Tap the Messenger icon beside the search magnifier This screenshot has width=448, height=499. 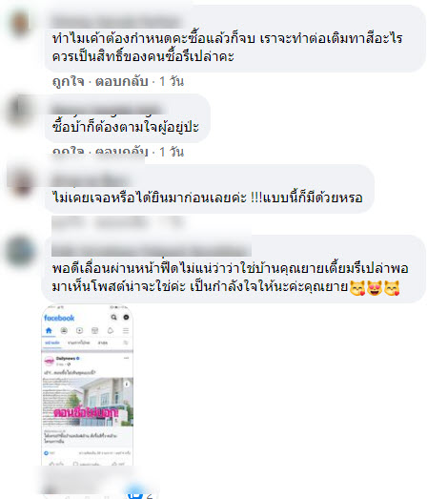(x=126, y=318)
